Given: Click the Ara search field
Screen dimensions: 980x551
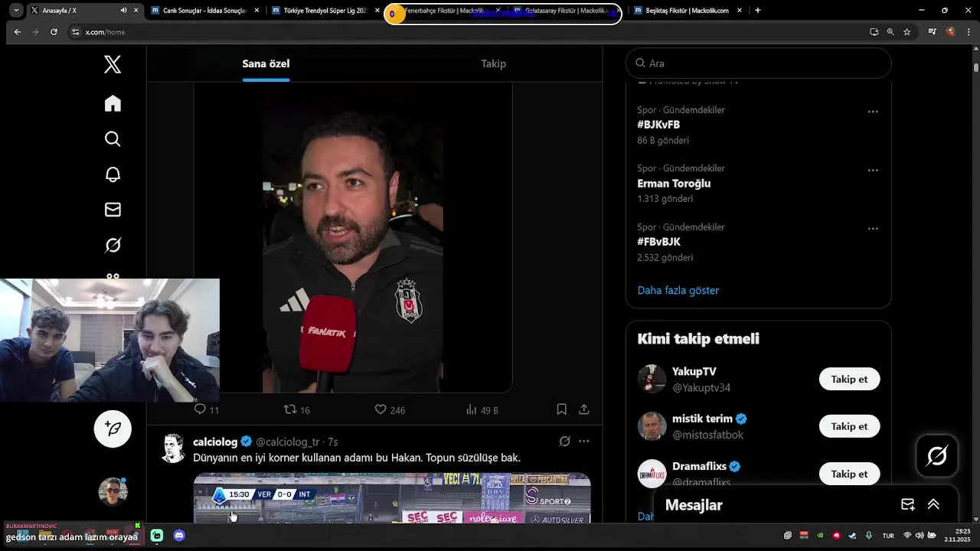Looking at the screenshot, I should click(x=759, y=64).
